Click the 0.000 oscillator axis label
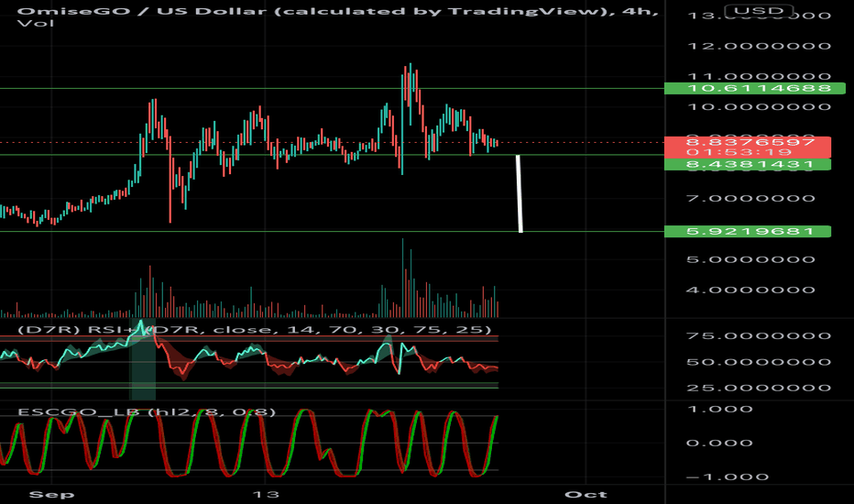Image resolution: width=854 pixels, height=504 pixels. 720,443
